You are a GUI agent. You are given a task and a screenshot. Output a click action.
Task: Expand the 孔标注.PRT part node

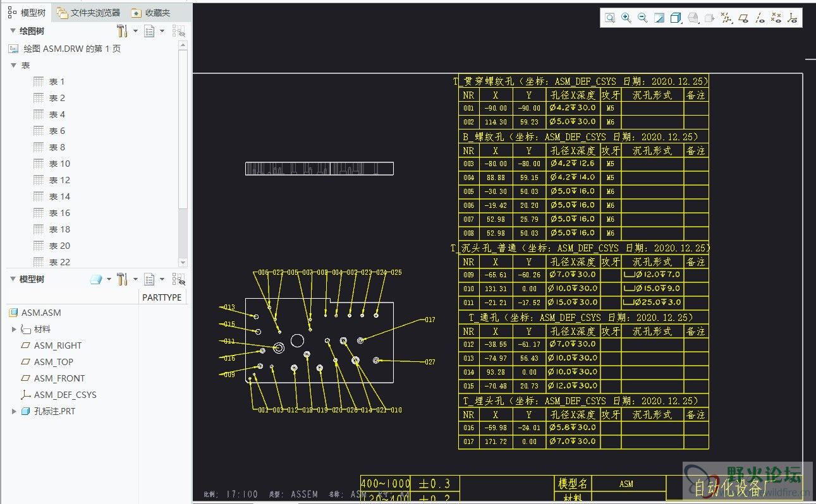(x=14, y=411)
